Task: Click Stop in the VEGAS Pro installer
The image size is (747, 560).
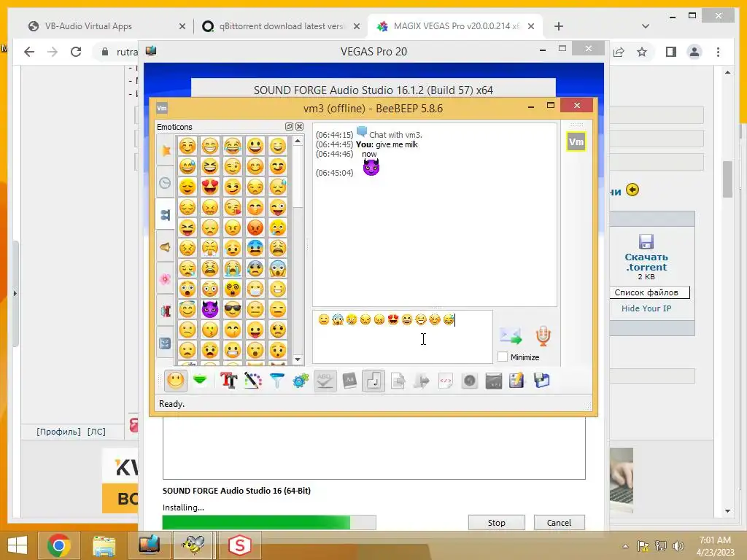Action: pyautogui.click(x=496, y=522)
